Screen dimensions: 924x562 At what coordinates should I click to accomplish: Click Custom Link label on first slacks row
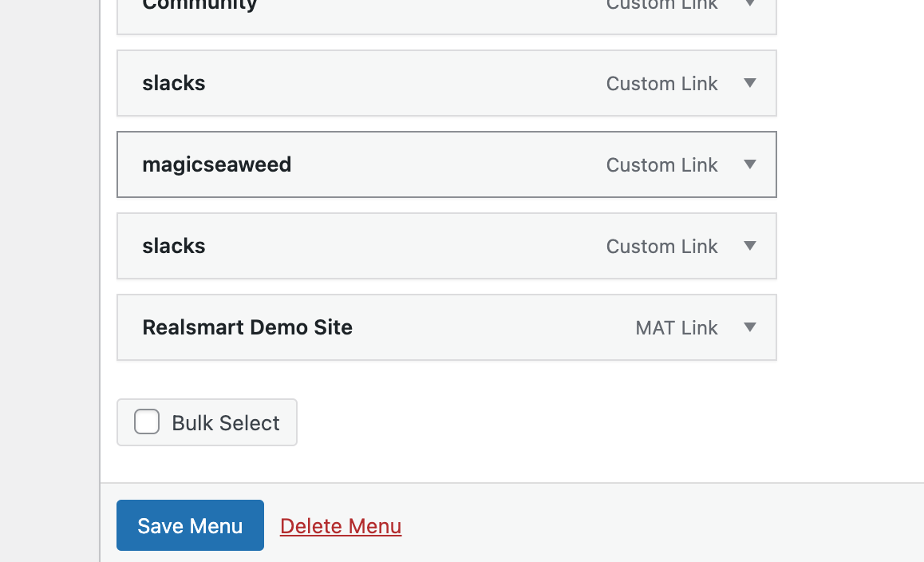coord(661,83)
